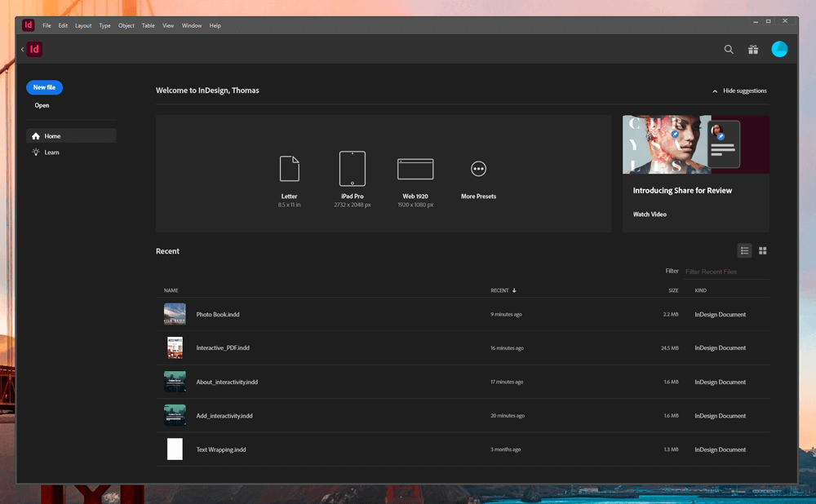This screenshot has width=816, height=504.
Task: Click the Introducing Share for Review heading
Action: tap(682, 191)
